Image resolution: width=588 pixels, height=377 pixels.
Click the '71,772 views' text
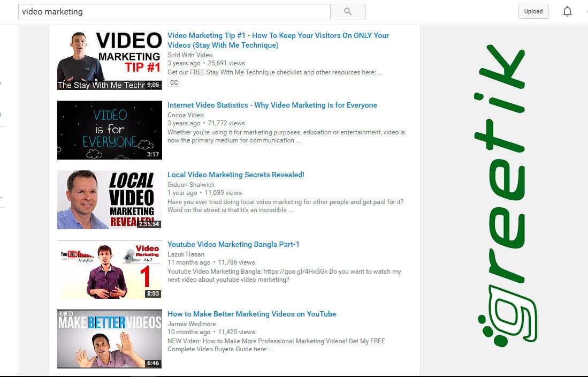pos(226,123)
